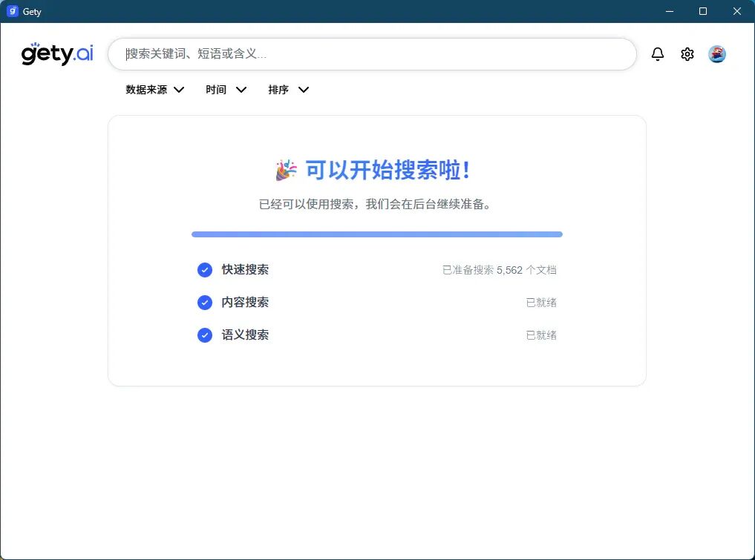Open settings via the gear icon

pyautogui.click(x=687, y=54)
